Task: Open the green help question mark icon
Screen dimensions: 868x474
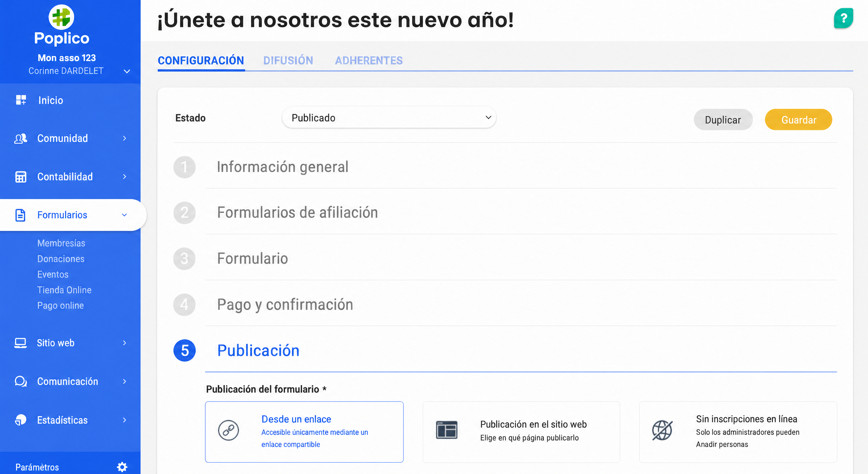Action: tap(844, 18)
